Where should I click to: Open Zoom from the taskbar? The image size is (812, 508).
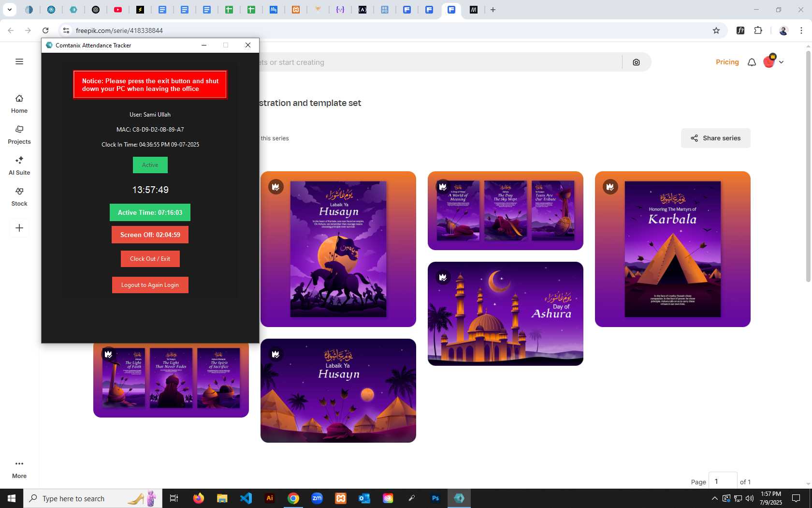point(317,498)
